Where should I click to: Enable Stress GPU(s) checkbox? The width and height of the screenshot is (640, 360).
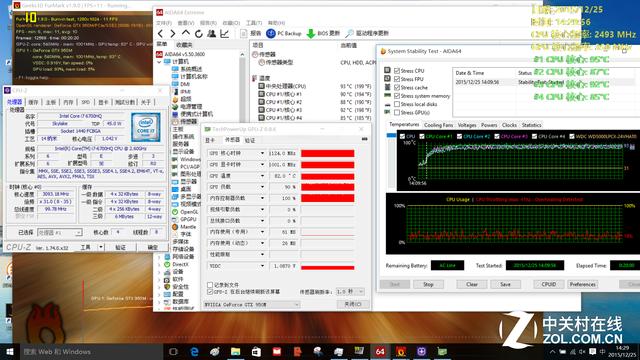(x=397, y=112)
